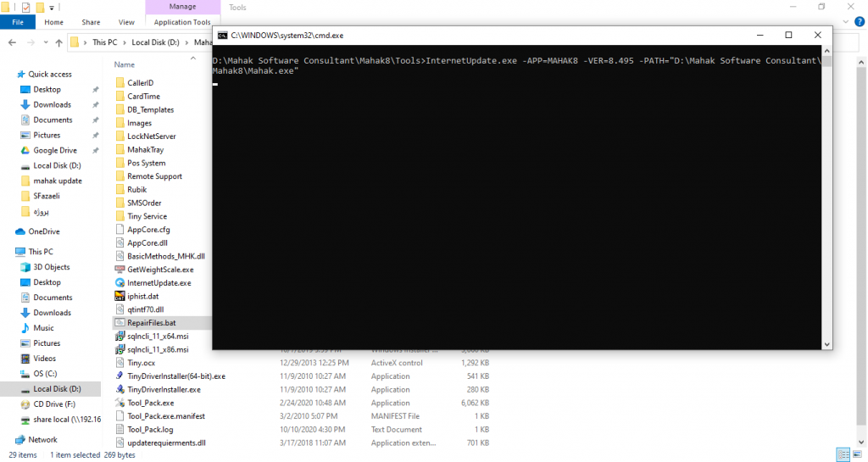Select the Images folder

click(x=139, y=123)
